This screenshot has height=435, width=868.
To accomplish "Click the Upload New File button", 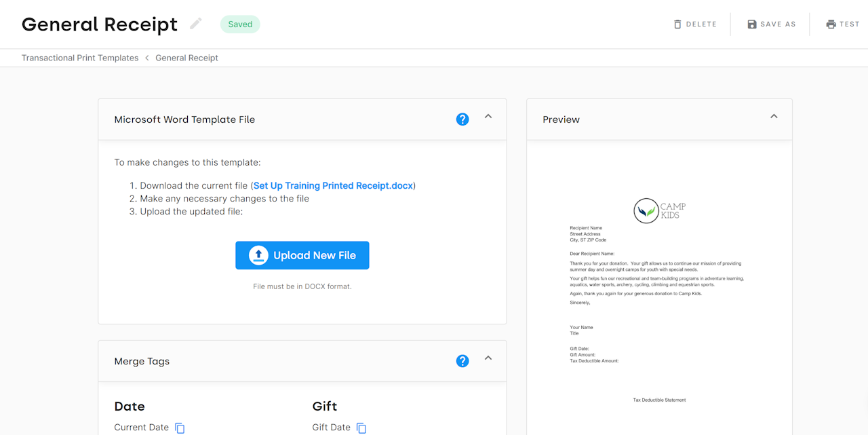I will click(302, 255).
